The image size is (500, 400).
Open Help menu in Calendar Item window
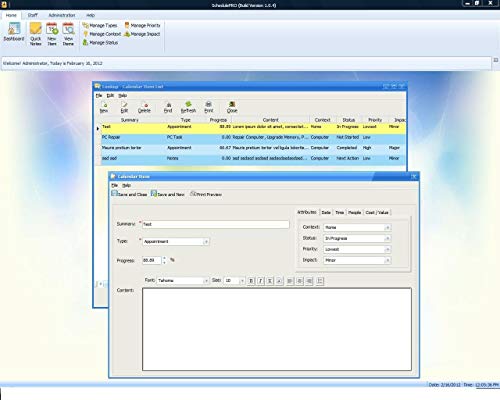(x=126, y=185)
